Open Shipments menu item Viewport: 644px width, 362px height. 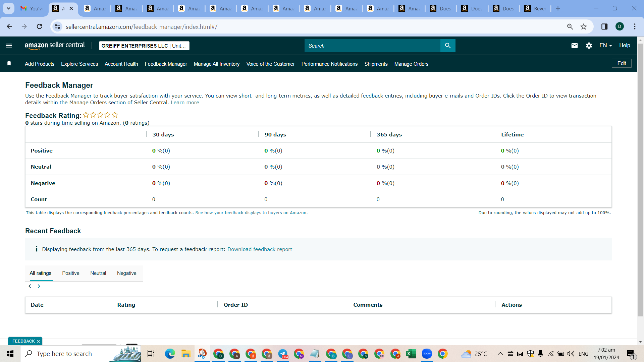point(376,64)
